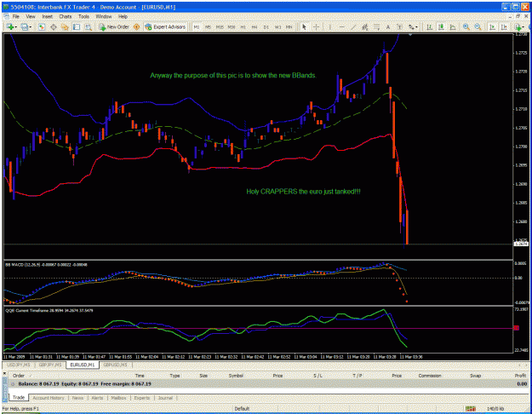The image size is (532, 414).
Task: Open the Arrows tool dropdown
Action: (413, 26)
